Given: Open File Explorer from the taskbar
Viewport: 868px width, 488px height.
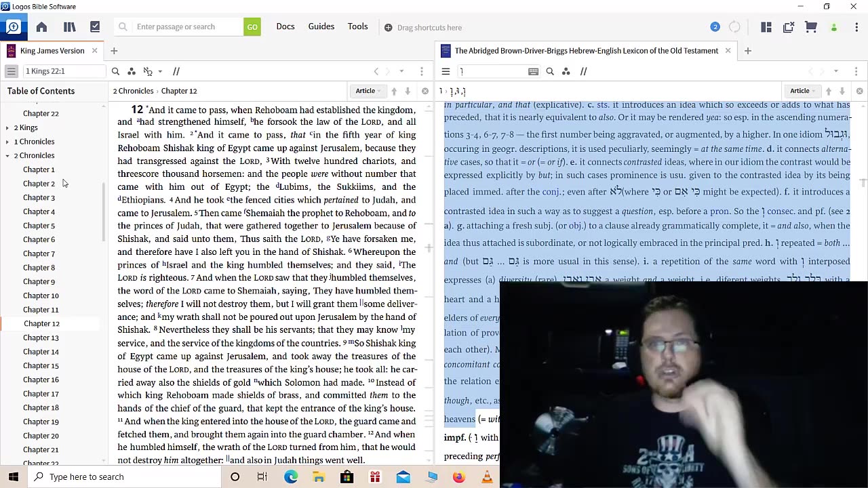Looking at the screenshot, I should [x=319, y=476].
